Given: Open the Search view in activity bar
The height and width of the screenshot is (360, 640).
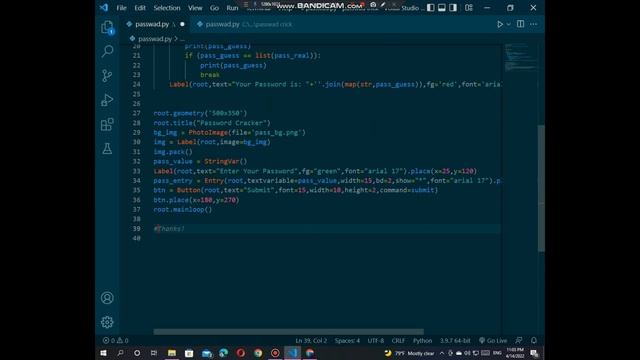Looking at the screenshot, I should tap(107, 51).
